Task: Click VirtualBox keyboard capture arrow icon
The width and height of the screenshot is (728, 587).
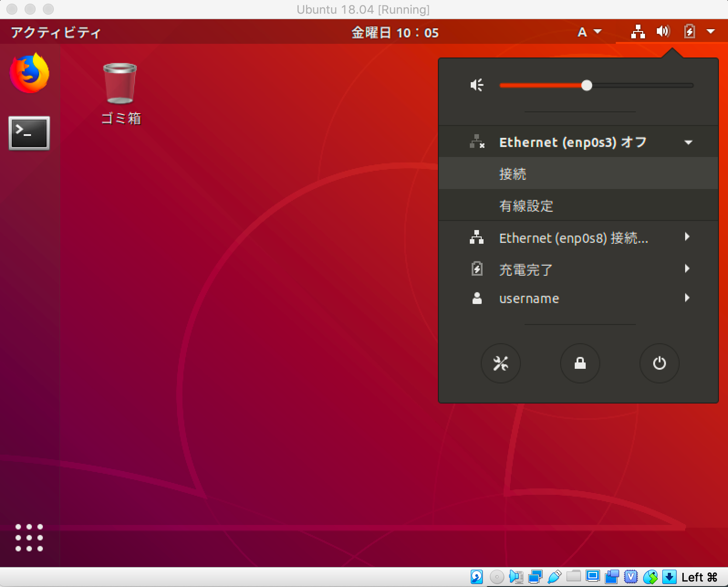Action: click(669, 577)
